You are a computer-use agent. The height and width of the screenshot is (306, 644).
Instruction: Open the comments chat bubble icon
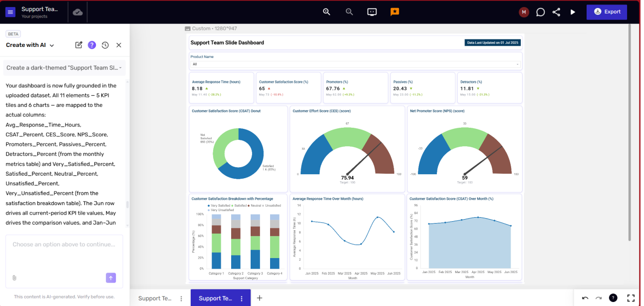click(540, 12)
